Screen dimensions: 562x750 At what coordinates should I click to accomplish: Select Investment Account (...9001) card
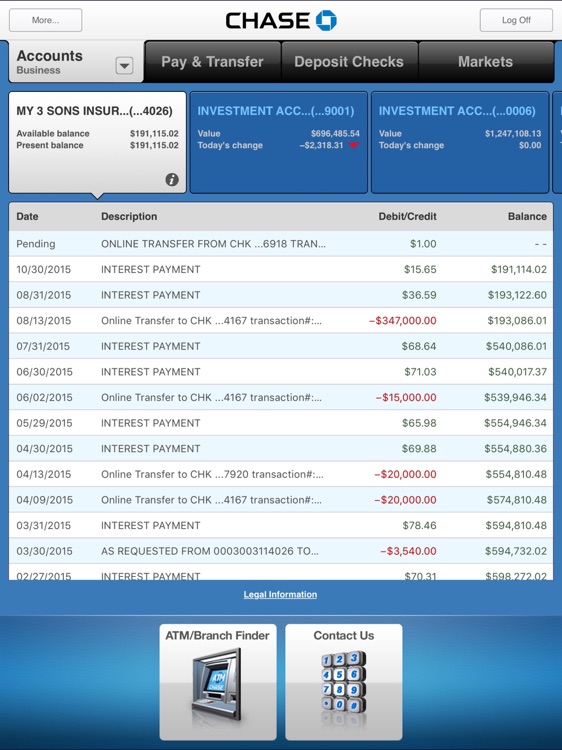[279, 143]
